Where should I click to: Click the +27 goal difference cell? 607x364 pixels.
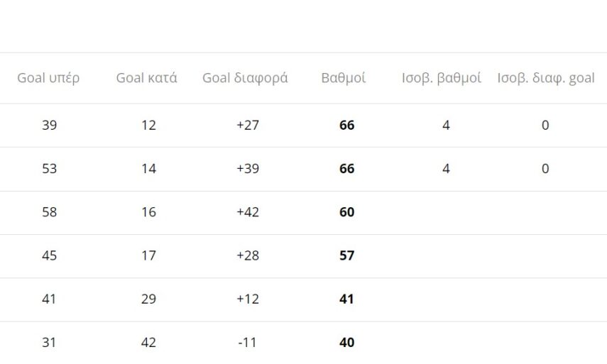(248, 126)
